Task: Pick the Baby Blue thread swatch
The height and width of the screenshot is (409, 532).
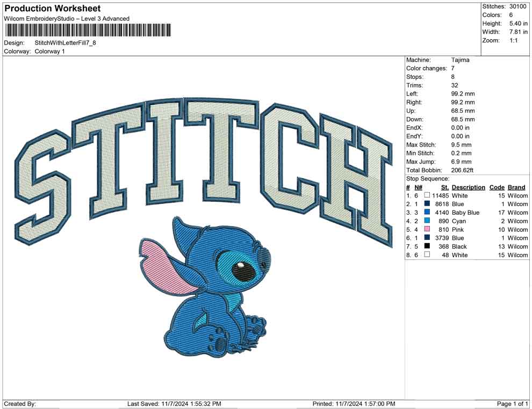Action: 427,213
